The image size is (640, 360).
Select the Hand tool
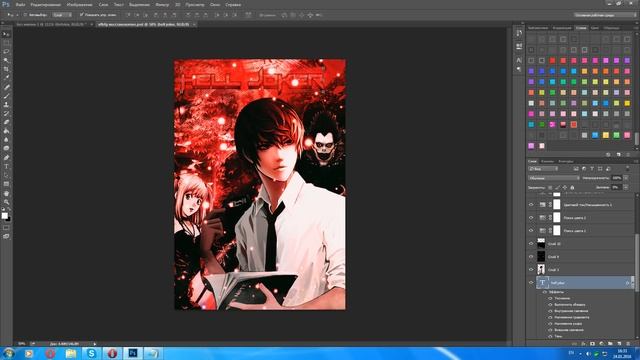(6, 193)
